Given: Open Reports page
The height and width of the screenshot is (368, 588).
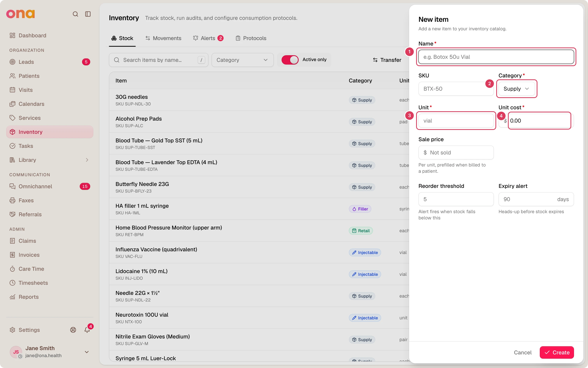Looking at the screenshot, I should click(x=50, y=297).
